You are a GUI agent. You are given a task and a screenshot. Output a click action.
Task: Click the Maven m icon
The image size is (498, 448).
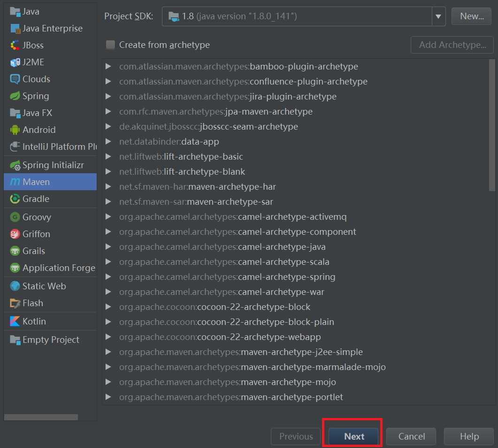pos(15,182)
